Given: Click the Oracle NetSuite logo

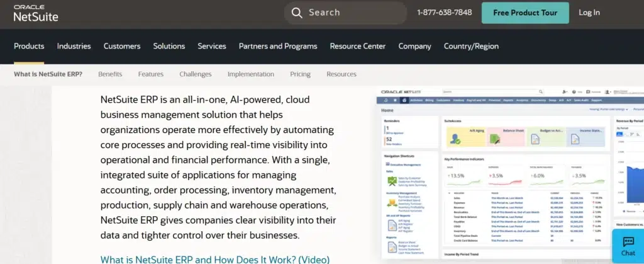Looking at the screenshot, I should point(36,14).
